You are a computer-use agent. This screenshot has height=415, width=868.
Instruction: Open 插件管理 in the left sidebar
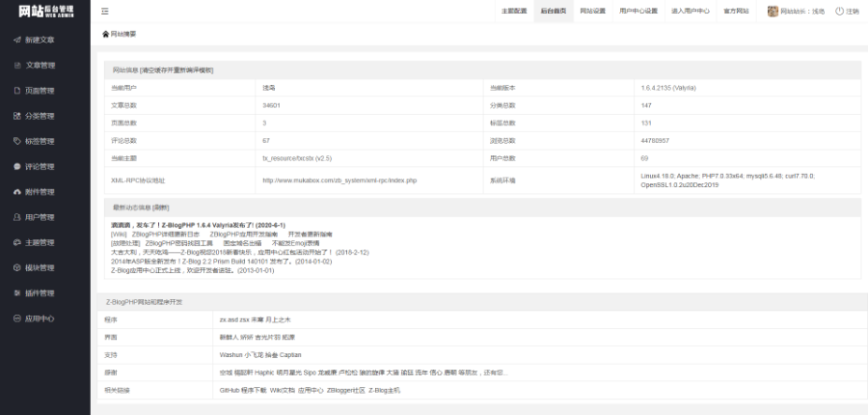tap(40, 292)
